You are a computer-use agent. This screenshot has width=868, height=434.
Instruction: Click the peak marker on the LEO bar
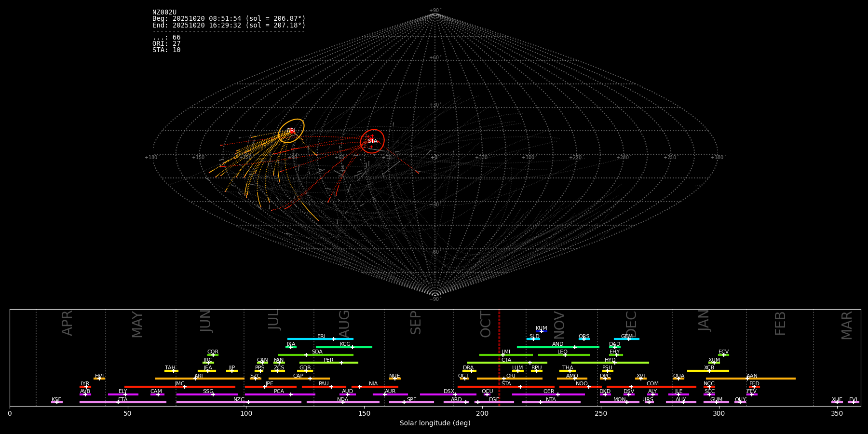point(565,355)
